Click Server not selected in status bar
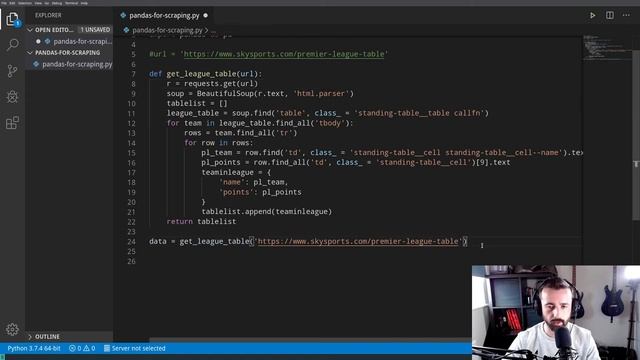Image resolution: width=640 pixels, height=360 pixels. point(138,348)
